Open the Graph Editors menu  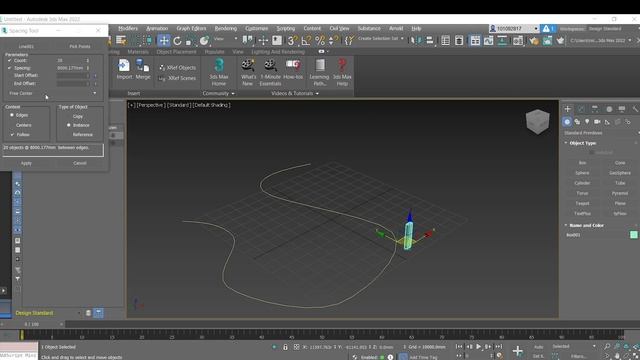191,29
